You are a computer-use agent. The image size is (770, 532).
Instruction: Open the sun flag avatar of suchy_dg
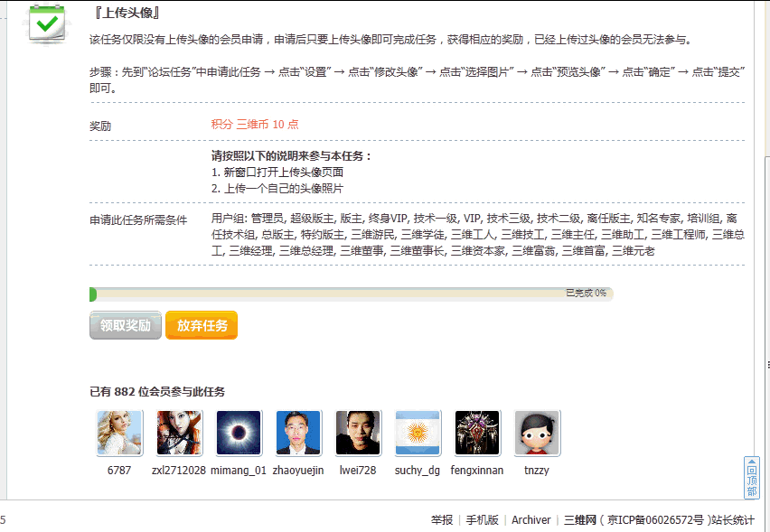click(x=418, y=433)
